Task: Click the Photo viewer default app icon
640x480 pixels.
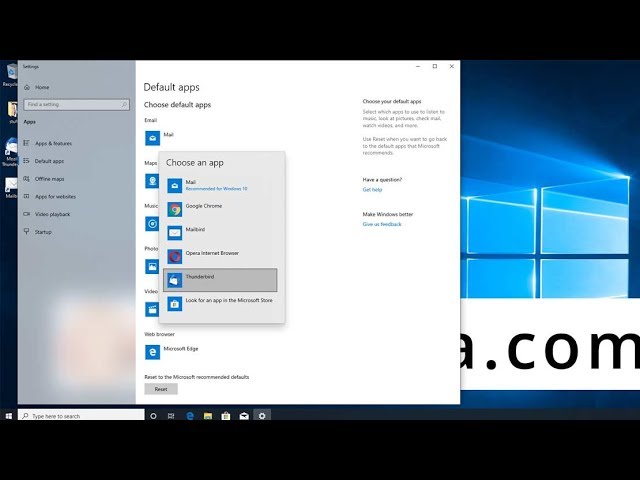Action: 152,267
